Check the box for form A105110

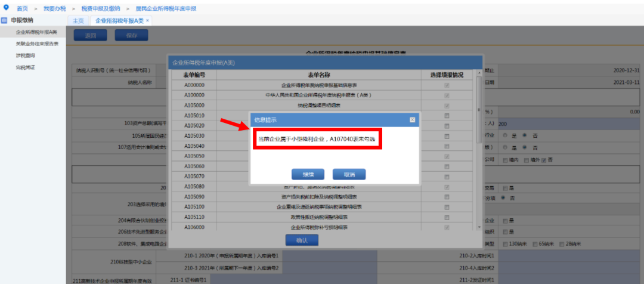coord(447,217)
